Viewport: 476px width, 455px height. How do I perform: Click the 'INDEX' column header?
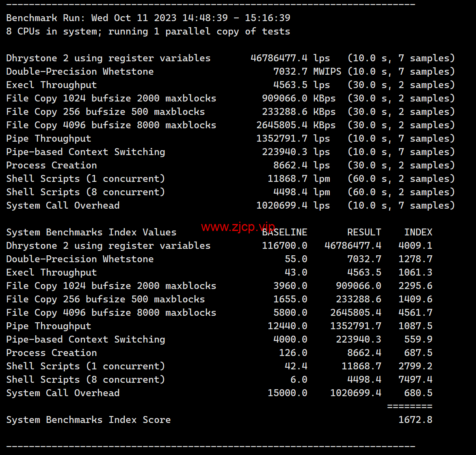(418, 232)
